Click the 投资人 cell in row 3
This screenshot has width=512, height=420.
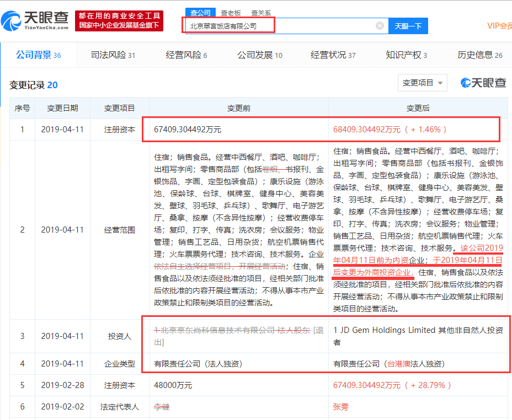tap(119, 336)
